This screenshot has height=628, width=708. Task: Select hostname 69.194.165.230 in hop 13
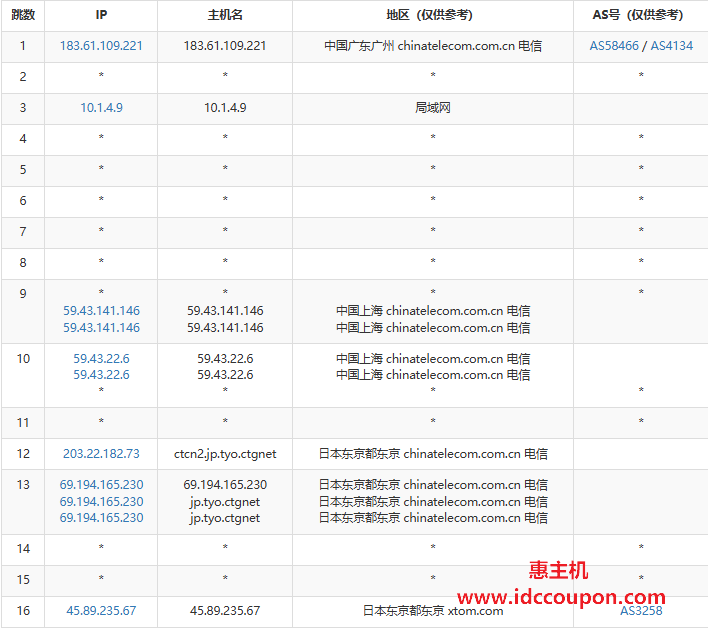tap(225, 484)
